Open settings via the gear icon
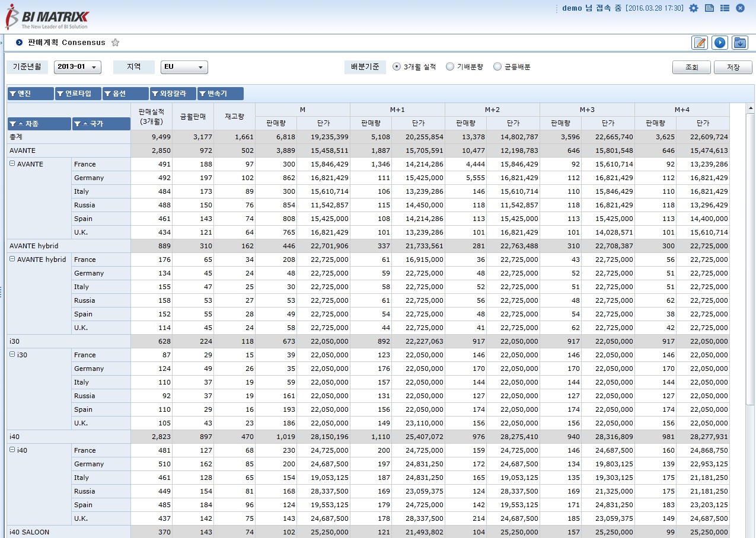The height and width of the screenshot is (538, 756). point(693,8)
